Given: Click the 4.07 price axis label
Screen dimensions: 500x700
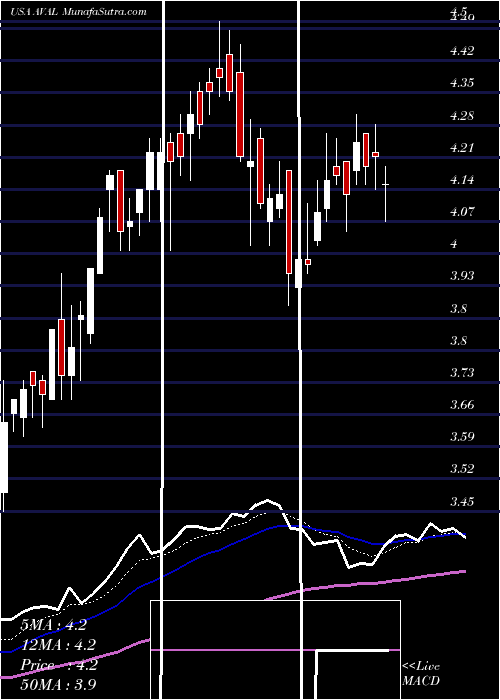Looking at the screenshot, I should pos(462,212).
